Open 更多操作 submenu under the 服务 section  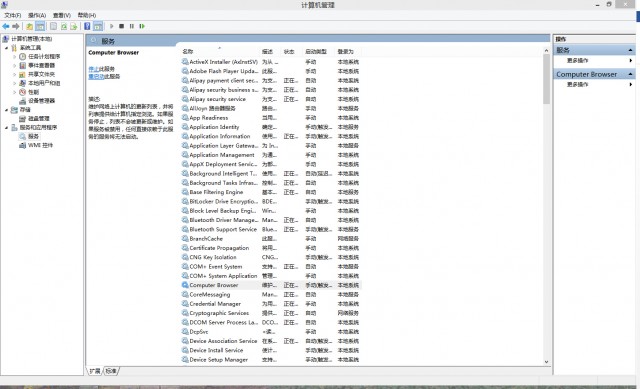(594, 60)
